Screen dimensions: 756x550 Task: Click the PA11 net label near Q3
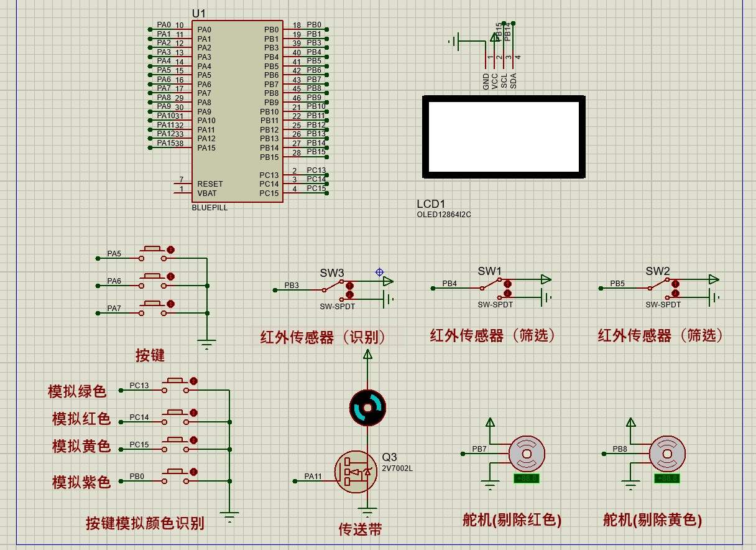313,477
